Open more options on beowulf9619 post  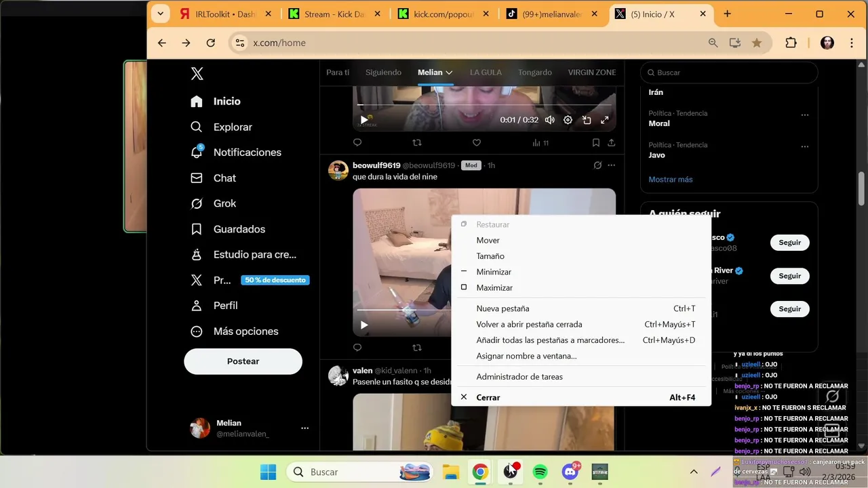(612, 165)
